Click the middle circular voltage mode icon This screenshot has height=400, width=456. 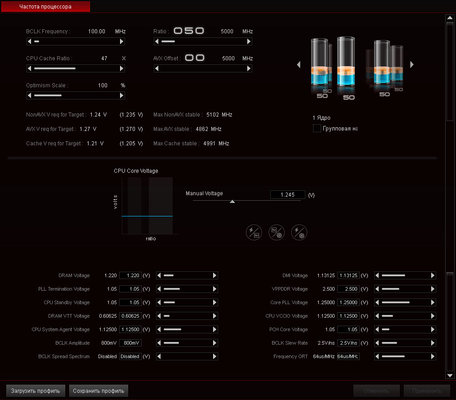pos(276,232)
